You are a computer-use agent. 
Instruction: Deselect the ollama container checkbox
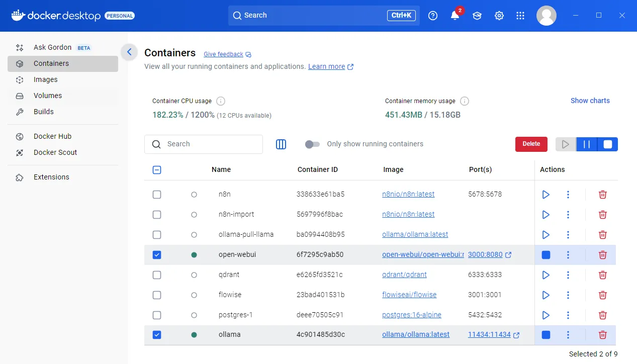coord(156,335)
